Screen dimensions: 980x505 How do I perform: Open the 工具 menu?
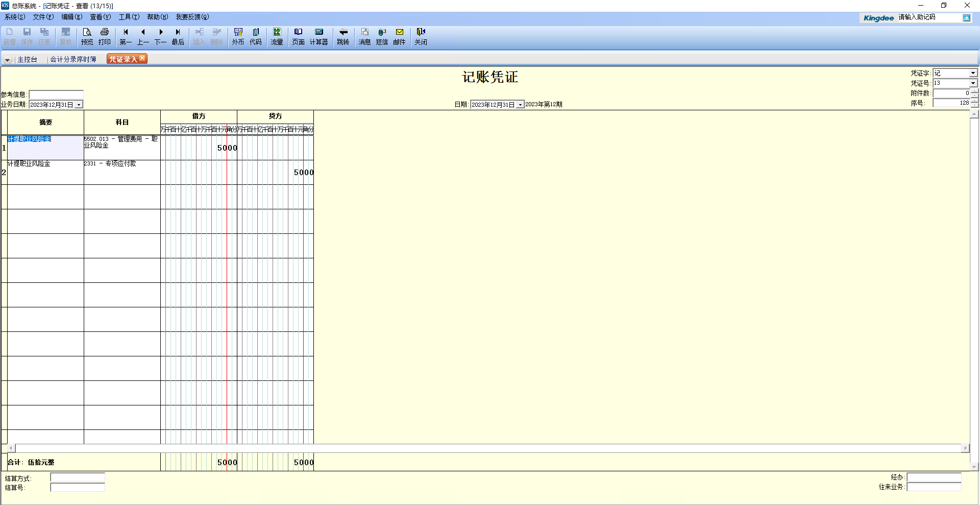click(129, 17)
